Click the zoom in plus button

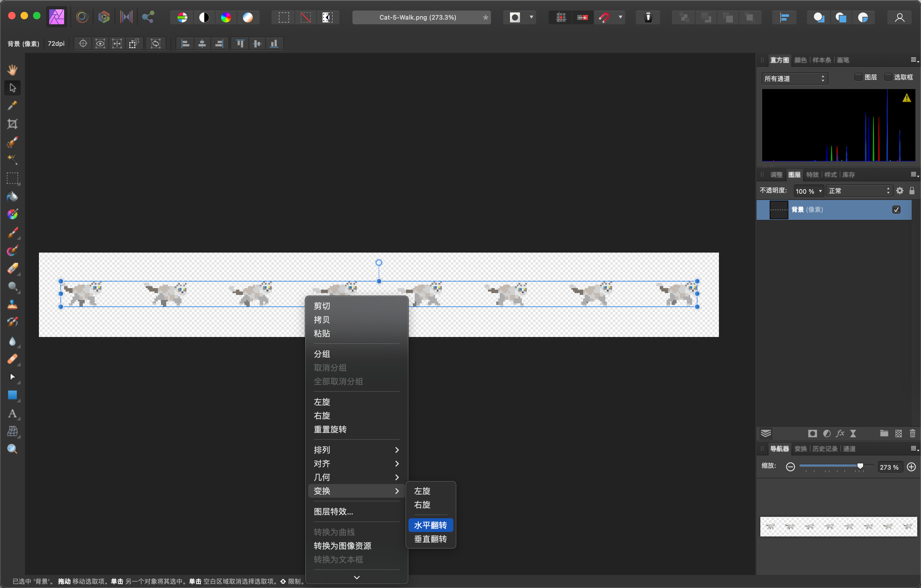pyautogui.click(x=911, y=467)
